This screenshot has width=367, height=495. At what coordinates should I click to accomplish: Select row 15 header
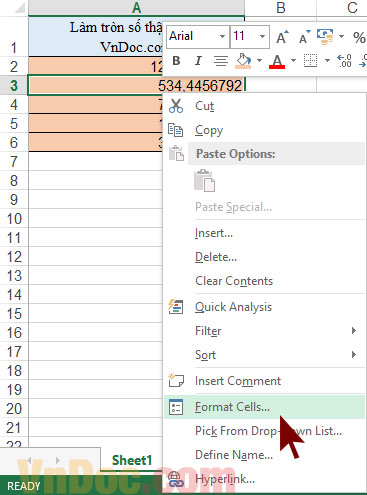(x=14, y=314)
